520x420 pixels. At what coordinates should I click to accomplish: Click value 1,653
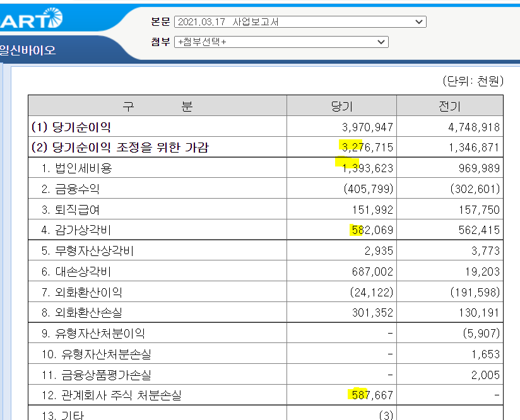tap(485, 354)
